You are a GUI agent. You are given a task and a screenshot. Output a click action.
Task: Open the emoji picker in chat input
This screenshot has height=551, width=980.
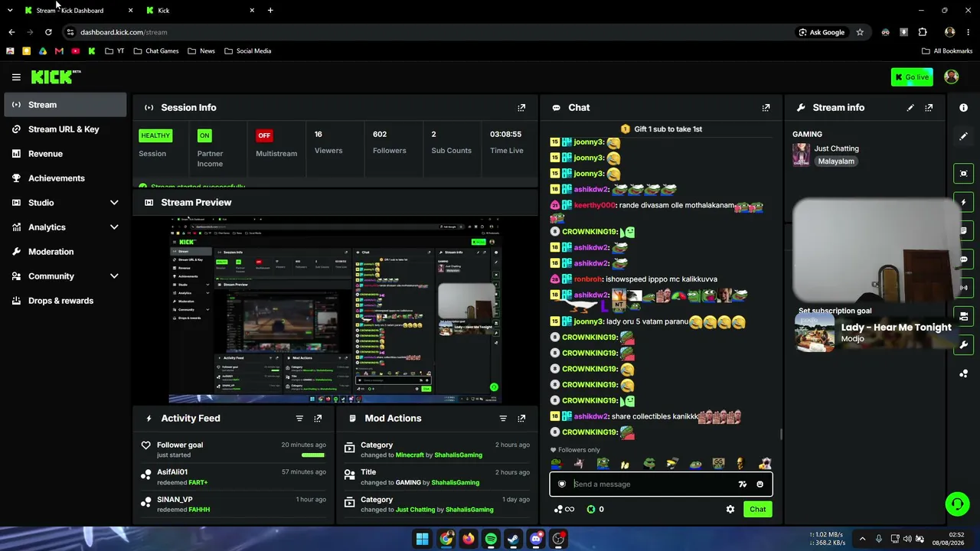click(x=759, y=484)
